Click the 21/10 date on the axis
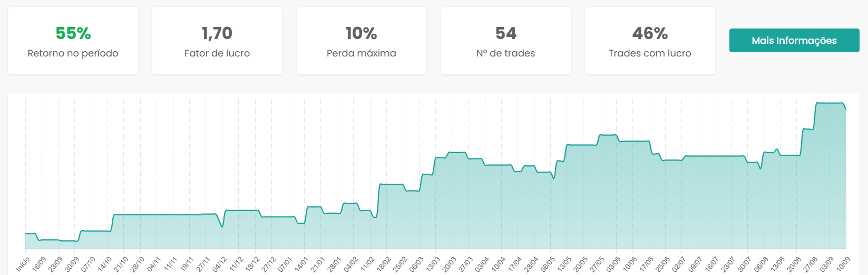The width and height of the screenshot is (868, 275). coord(121,264)
